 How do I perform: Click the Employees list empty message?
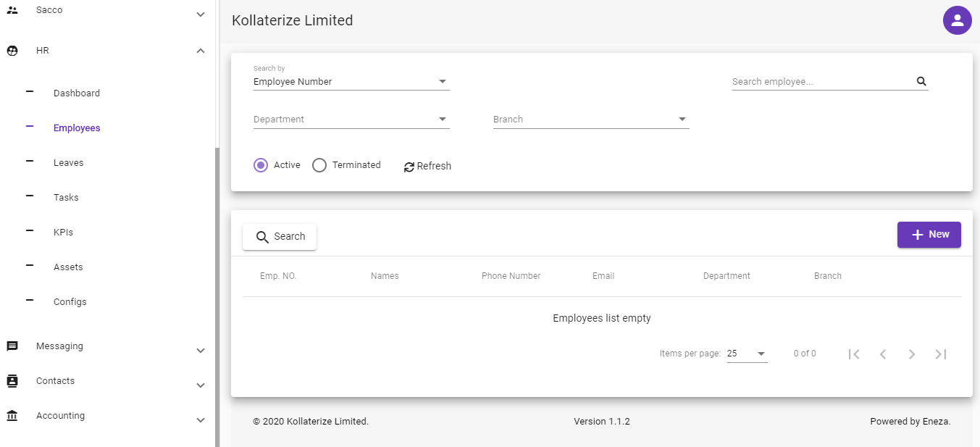coord(602,318)
